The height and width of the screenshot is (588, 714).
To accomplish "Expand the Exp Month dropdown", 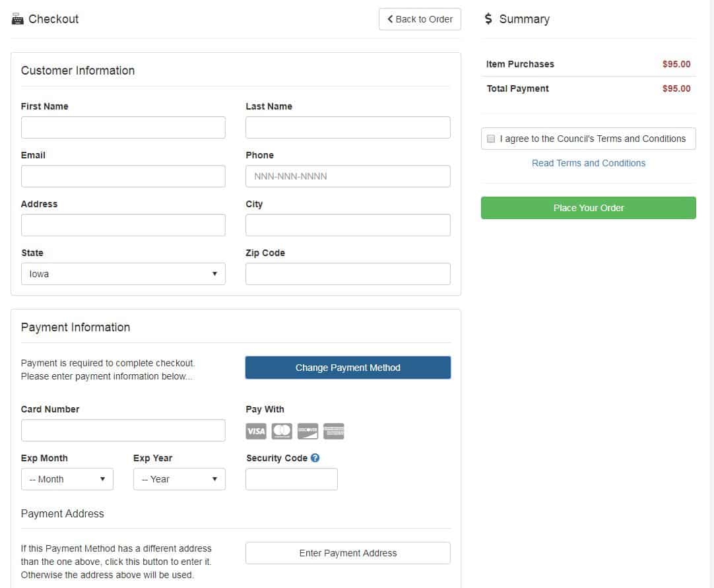I will pos(67,479).
